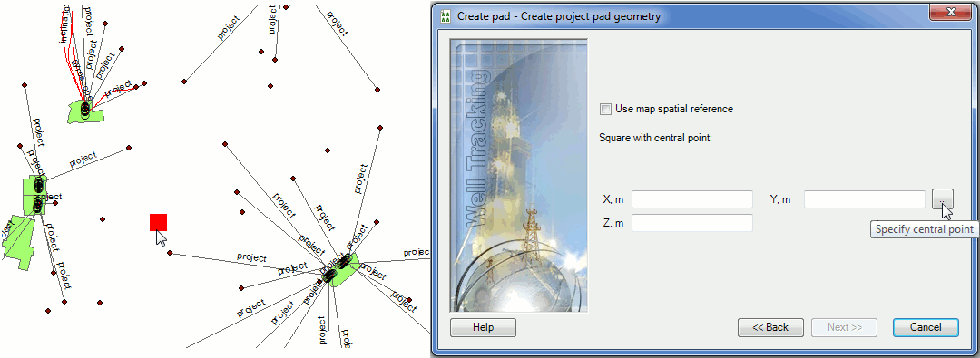This screenshot has height=358, width=980.
Task: Select the green pad where many project lines converge
Action: click(343, 270)
